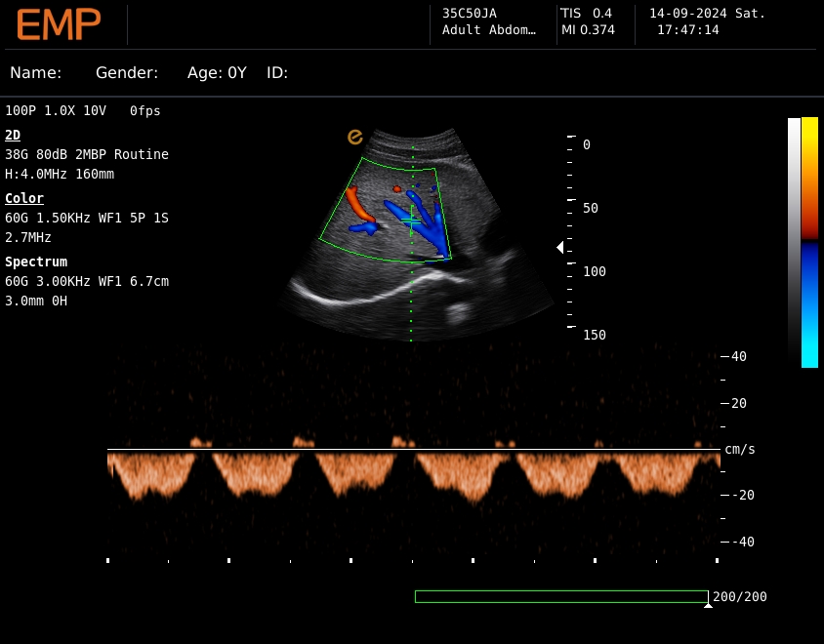Click the Doppler sample gate cursor
The height and width of the screenshot is (644, 824).
point(412,222)
